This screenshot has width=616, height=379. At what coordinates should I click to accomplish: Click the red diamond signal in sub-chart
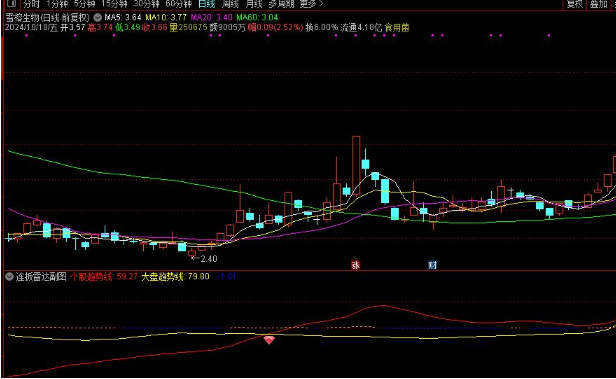click(269, 340)
